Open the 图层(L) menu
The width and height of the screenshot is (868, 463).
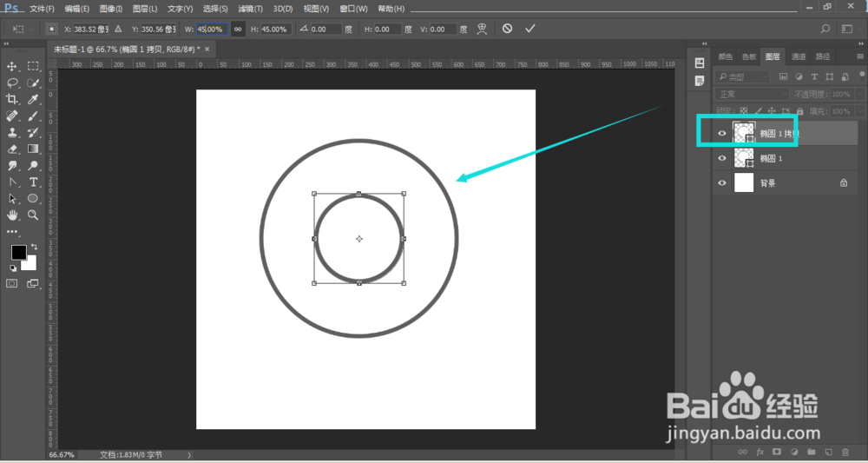pos(145,9)
